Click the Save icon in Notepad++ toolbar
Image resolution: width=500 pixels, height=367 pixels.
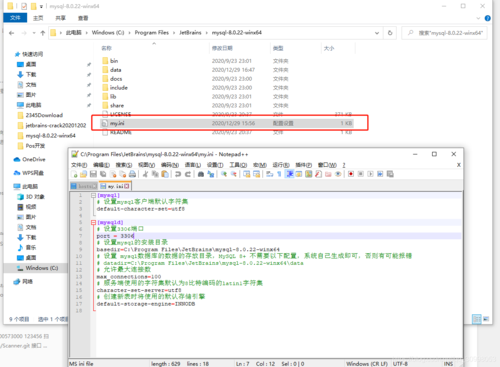(93, 174)
